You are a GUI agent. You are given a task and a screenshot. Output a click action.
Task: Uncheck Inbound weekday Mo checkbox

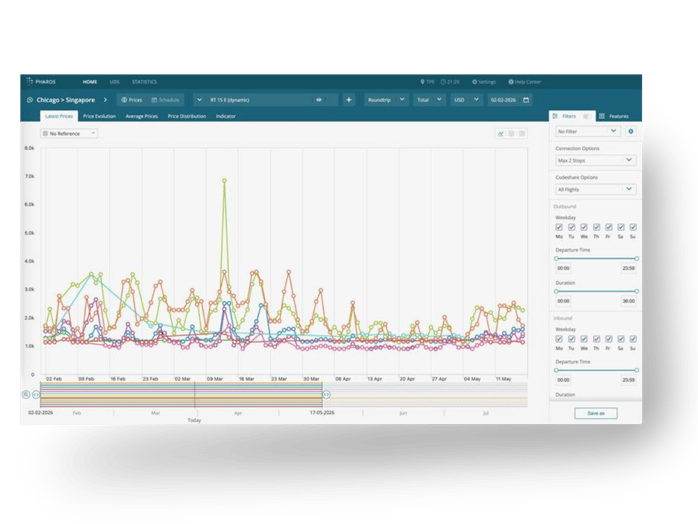click(x=559, y=339)
